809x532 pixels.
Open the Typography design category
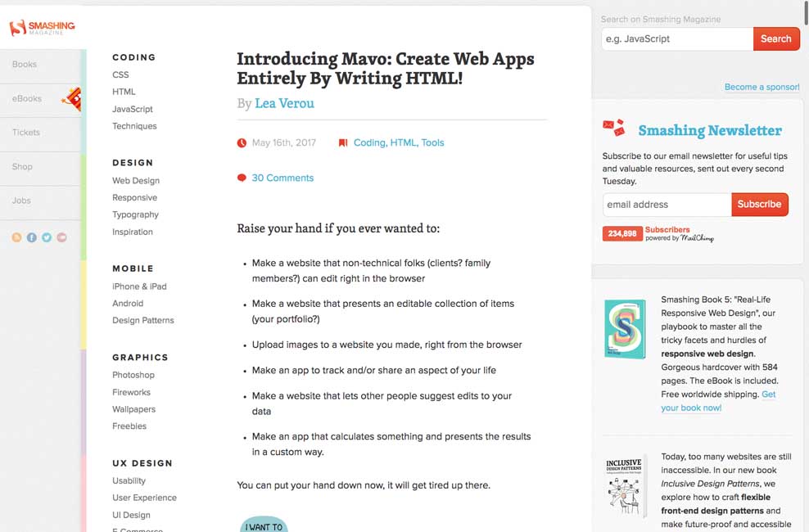[x=135, y=214]
